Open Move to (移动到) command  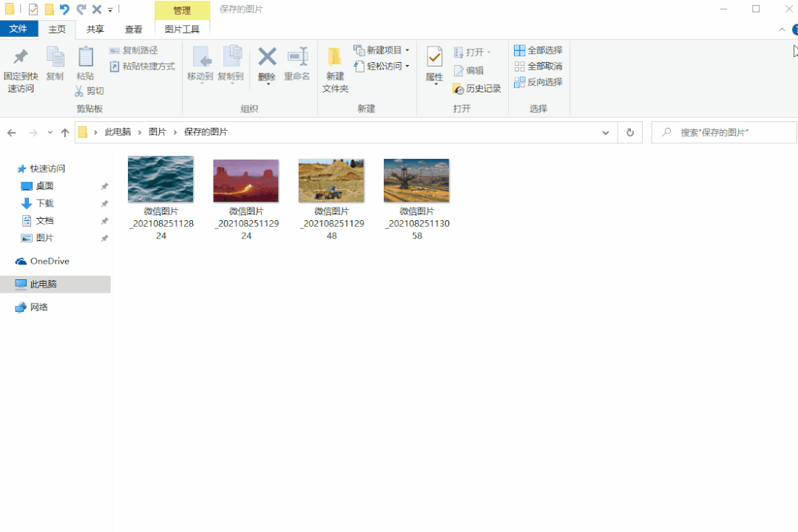[x=200, y=64]
